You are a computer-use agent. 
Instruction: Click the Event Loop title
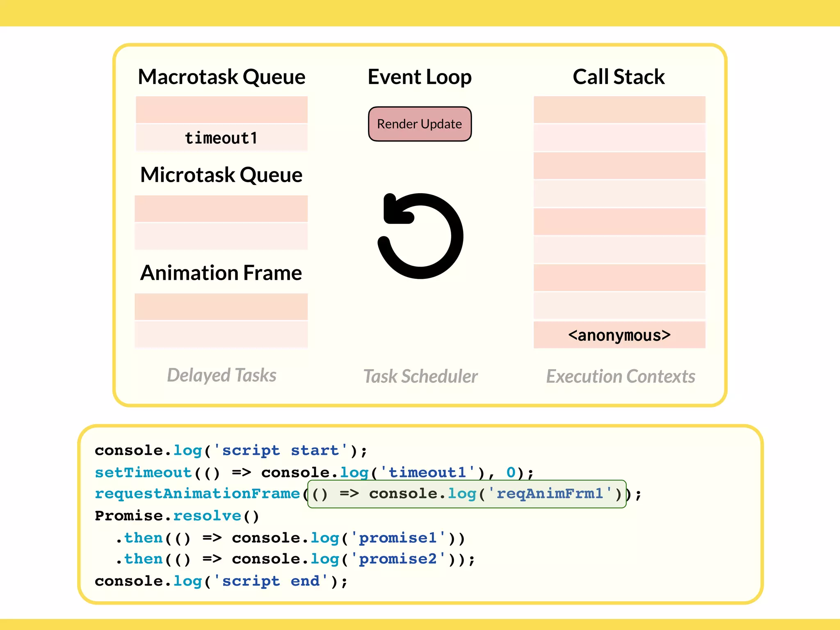(420, 77)
